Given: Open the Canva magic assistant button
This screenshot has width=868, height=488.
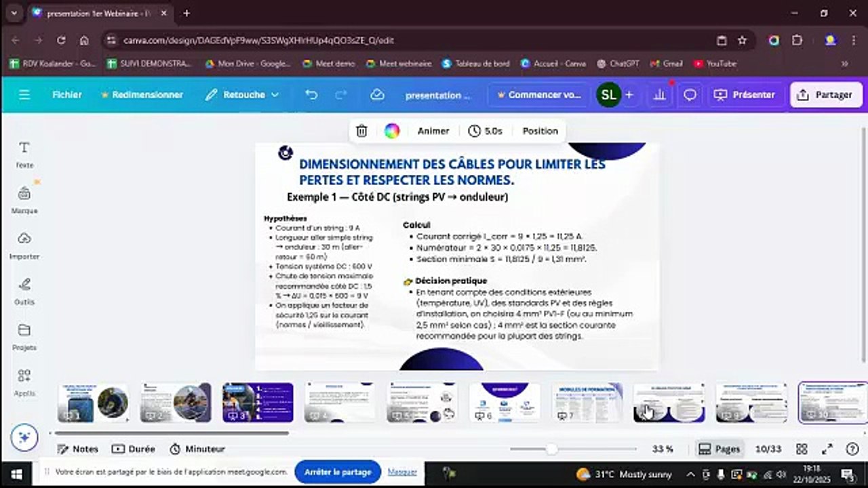Looking at the screenshot, I should [24, 437].
